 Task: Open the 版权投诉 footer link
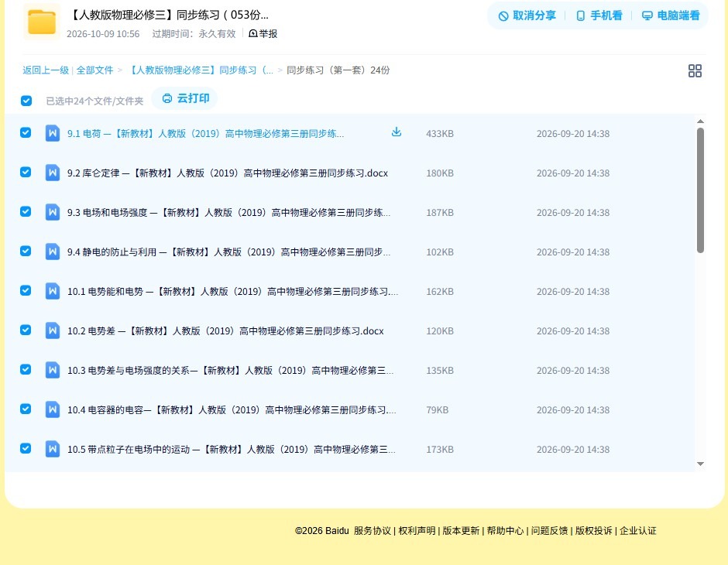(594, 531)
